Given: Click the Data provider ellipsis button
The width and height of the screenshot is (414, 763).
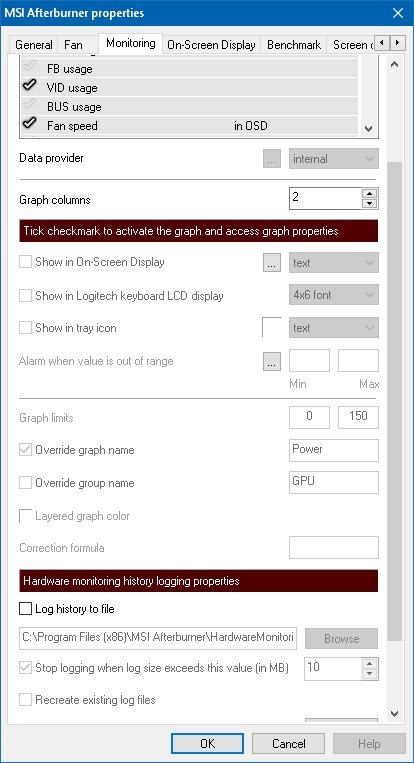Looking at the screenshot, I should (x=272, y=159).
